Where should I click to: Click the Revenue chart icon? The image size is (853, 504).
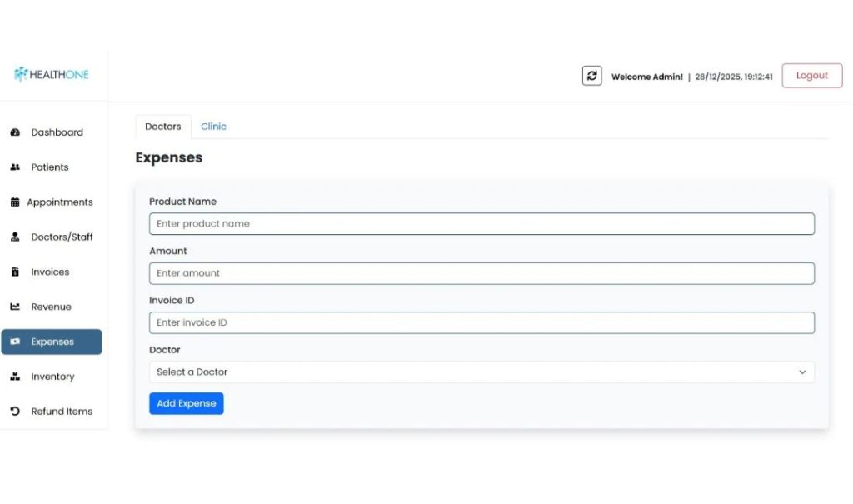(x=15, y=307)
